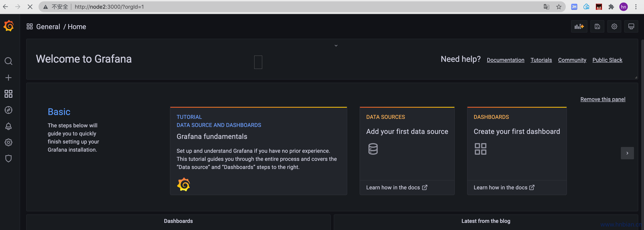
Task: Click the Create plus icon in sidebar
Action: click(8, 77)
